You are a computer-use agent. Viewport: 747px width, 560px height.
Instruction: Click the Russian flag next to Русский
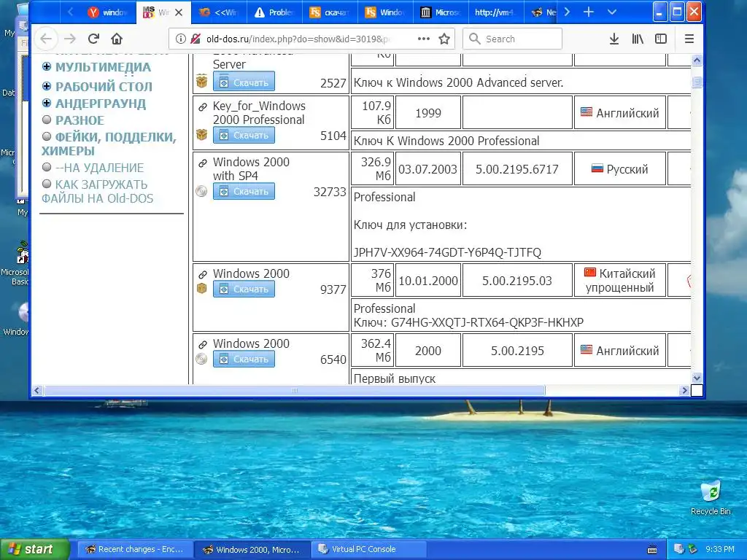pos(597,168)
